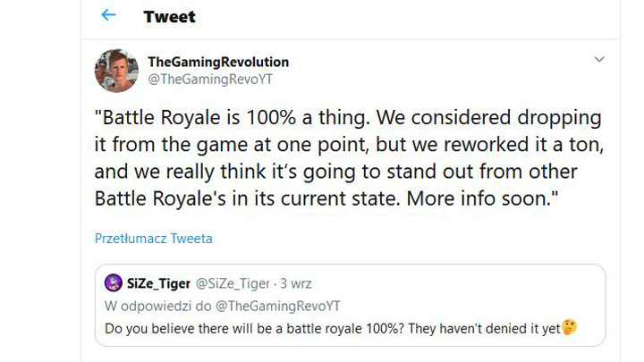The height and width of the screenshot is (362, 644).
Task: Expand the tweet options chevron
Action: coord(599,60)
